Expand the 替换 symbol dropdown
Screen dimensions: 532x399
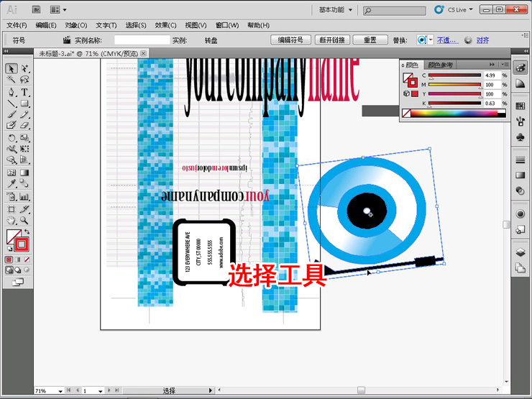[431, 40]
